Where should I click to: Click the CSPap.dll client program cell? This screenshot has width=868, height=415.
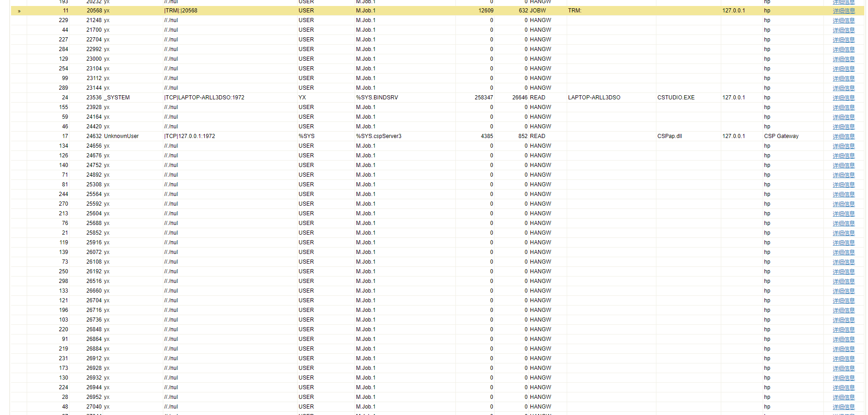(669, 136)
